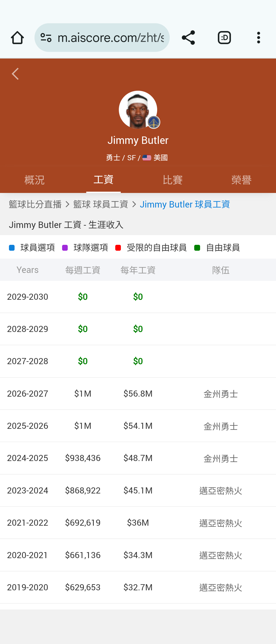Tap the Warriors team badge on avatar
The width and height of the screenshot is (276, 644).
(x=154, y=122)
